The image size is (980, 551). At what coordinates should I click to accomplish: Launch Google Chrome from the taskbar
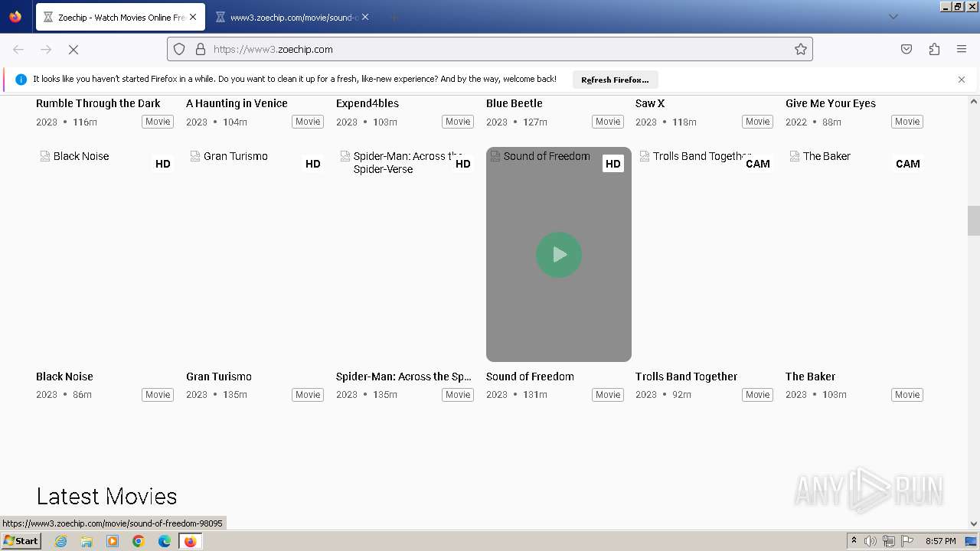coord(139,541)
